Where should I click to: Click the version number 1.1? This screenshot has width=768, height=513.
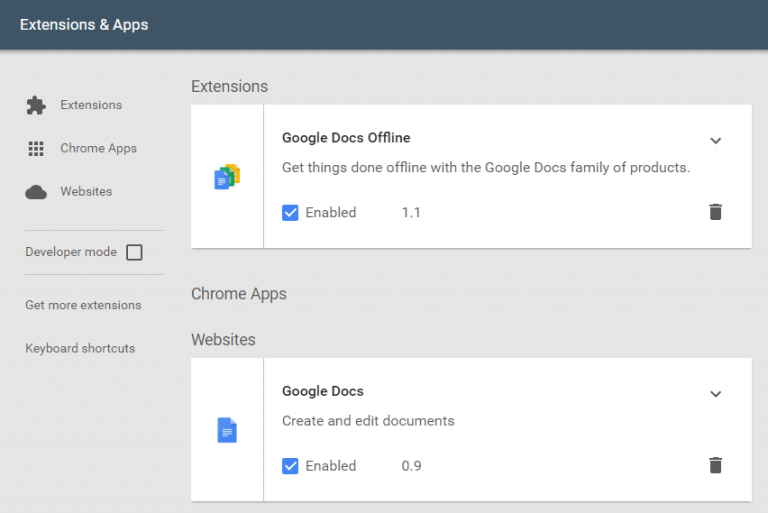tap(411, 212)
